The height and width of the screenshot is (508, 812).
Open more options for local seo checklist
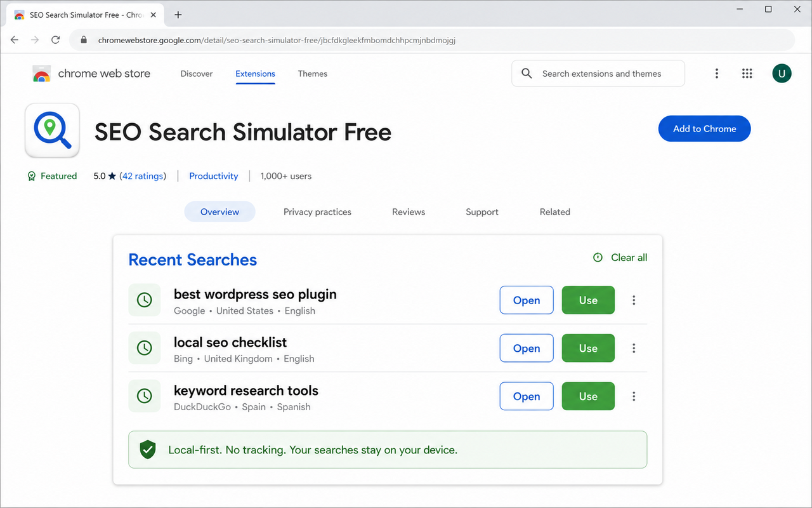[x=634, y=348]
